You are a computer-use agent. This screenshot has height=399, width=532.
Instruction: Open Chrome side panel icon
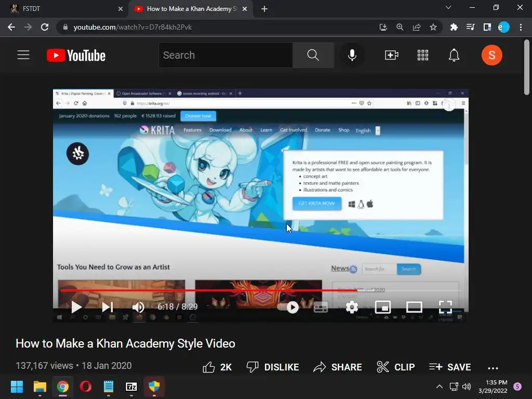(x=487, y=27)
